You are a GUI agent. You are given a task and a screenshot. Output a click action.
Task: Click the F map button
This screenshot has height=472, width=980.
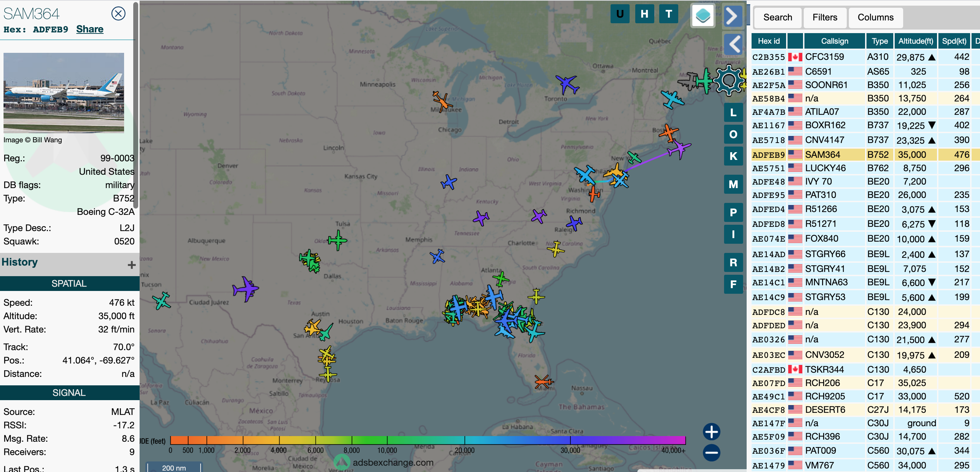click(x=733, y=284)
